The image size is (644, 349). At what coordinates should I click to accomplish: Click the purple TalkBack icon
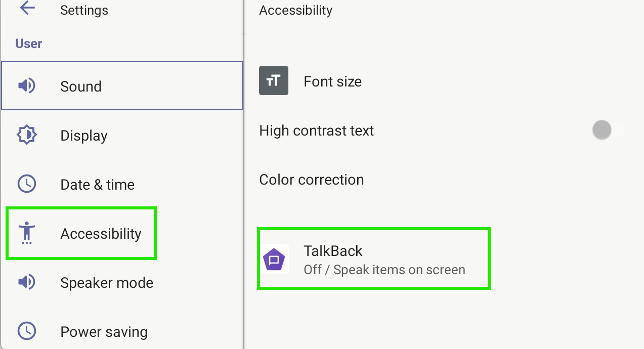pyautogui.click(x=274, y=259)
